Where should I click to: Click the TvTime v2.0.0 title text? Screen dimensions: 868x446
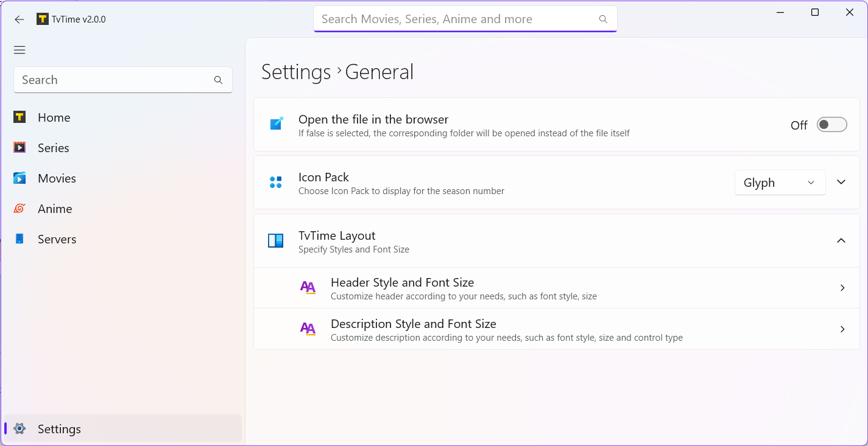click(x=79, y=19)
